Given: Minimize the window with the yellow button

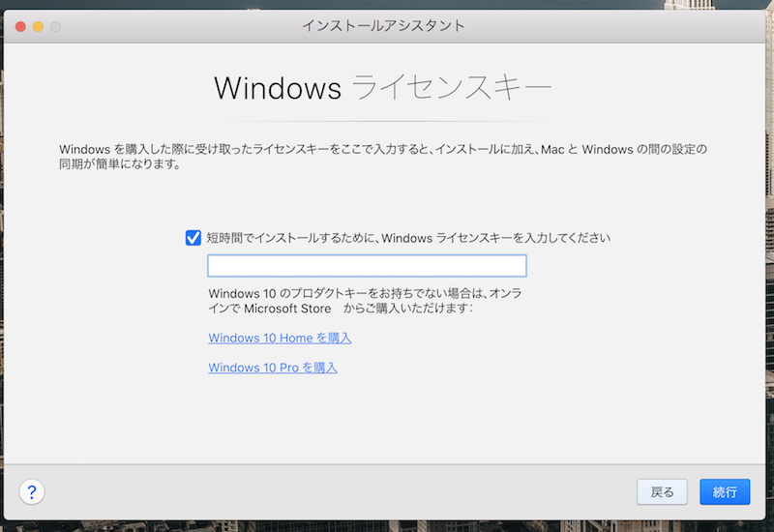Looking at the screenshot, I should [x=38, y=26].
